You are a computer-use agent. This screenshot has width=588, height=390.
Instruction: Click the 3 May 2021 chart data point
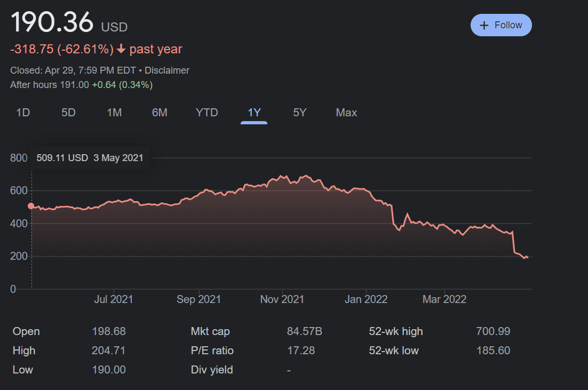click(x=31, y=206)
